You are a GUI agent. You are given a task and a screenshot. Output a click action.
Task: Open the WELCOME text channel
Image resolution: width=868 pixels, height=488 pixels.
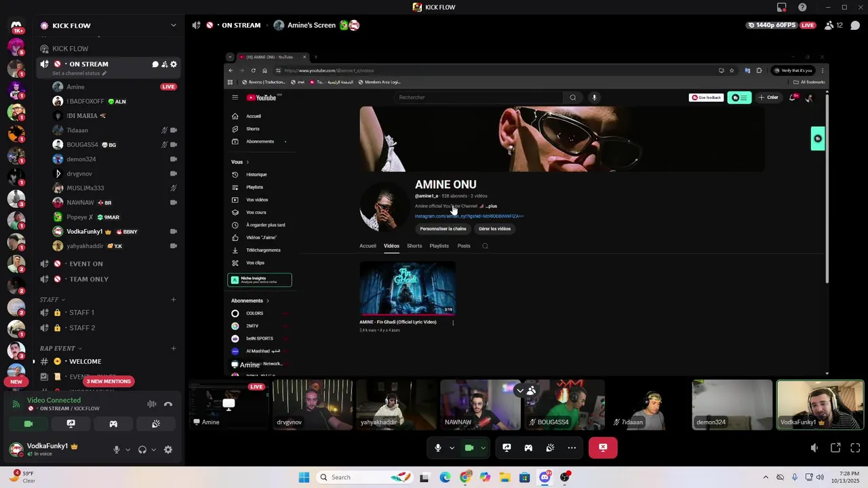[x=108, y=361]
